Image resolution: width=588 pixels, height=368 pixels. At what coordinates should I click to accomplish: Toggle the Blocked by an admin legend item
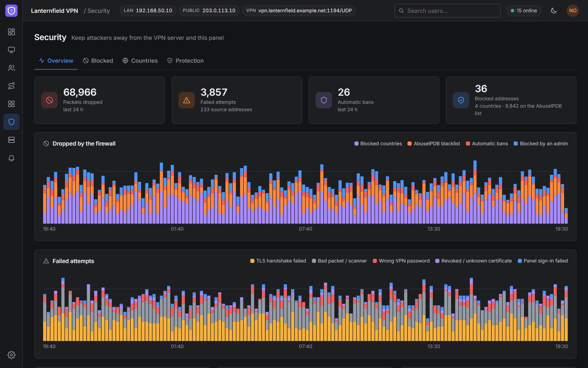[541, 144]
